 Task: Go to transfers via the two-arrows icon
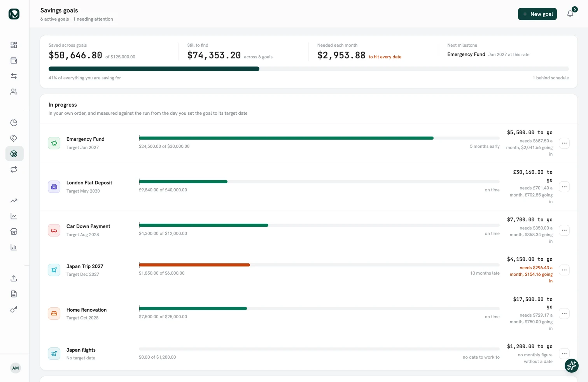(x=14, y=76)
